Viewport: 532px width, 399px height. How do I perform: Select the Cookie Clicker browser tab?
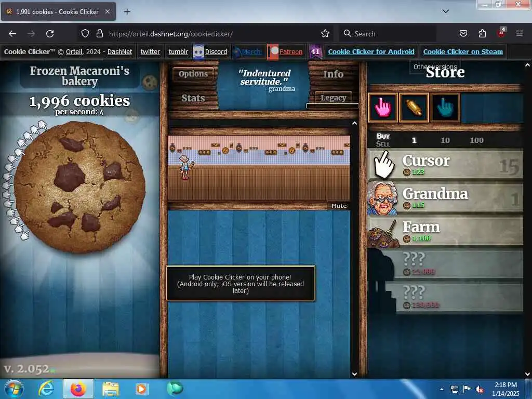tap(58, 11)
